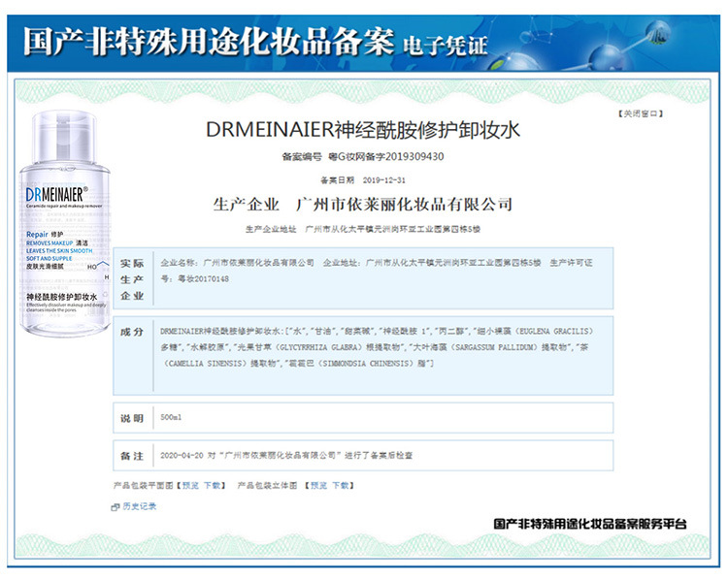Preview the 产品包装立体图 image
Screen dimensions: 728x580
click(x=319, y=485)
